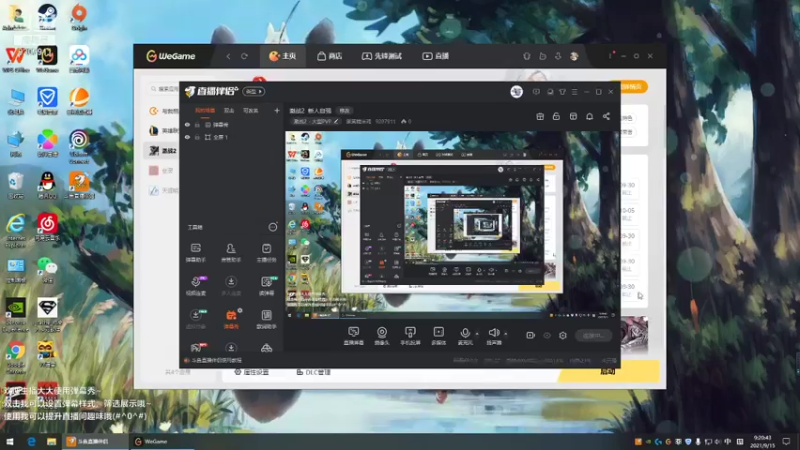Image resolution: width=800 pixels, height=450 pixels.
Task: Open the 先锋测试 tab in WeGame
Action: point(382,56)
